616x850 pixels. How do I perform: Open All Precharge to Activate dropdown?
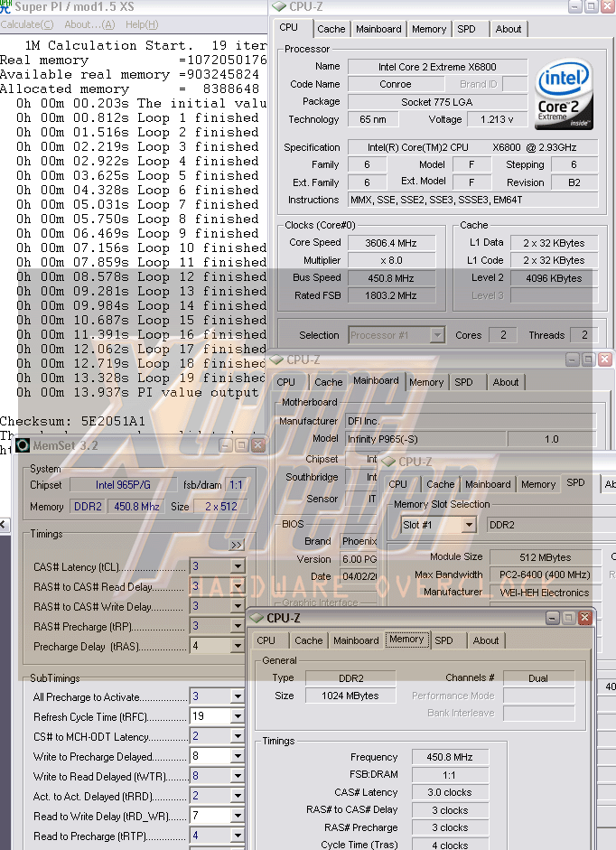(x=238, y=696)
